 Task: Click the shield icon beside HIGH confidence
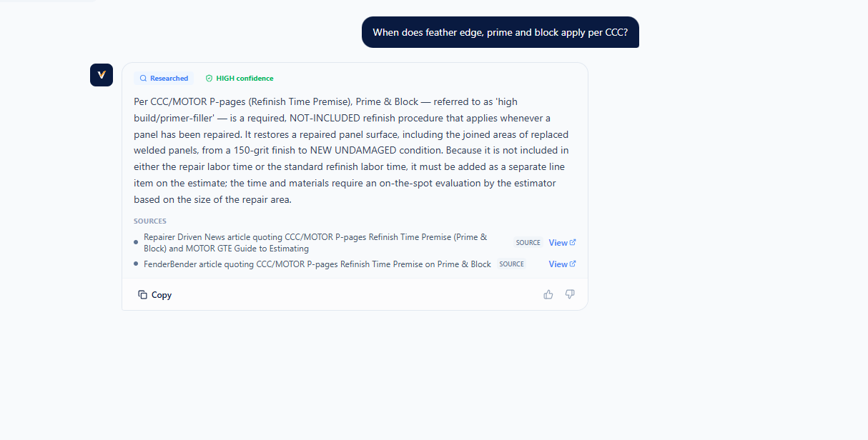pyautogui.click(x=209, y=79)
